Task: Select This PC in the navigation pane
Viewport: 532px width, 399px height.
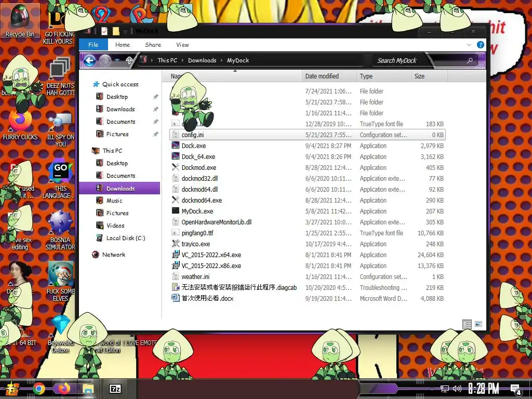Action: (x=112, y=151)
